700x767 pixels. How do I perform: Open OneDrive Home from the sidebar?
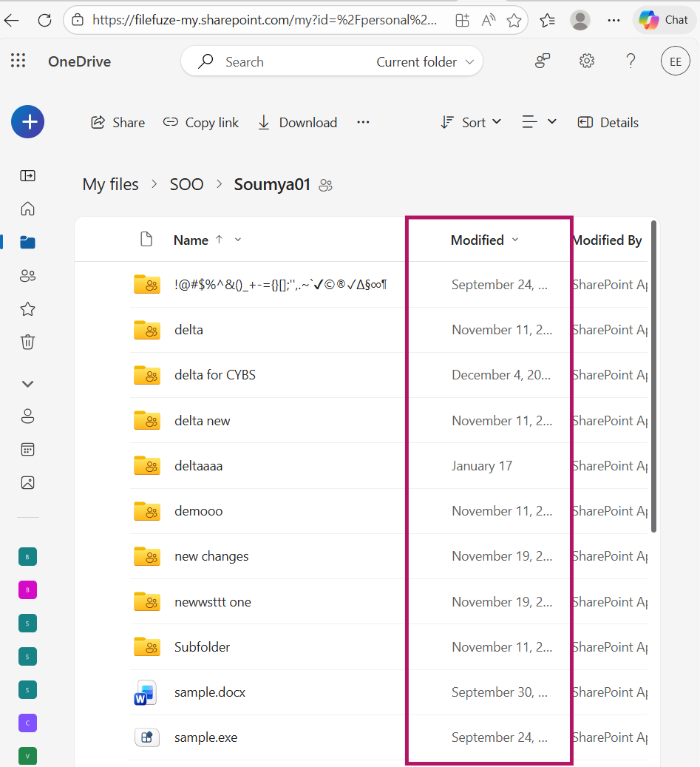point(27,209)
